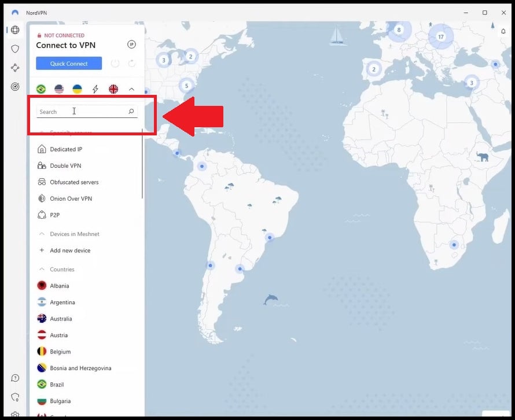Click the United Kingdom flag quick shortcut
This screenshot has width=515, height=420.
point(113,89)
